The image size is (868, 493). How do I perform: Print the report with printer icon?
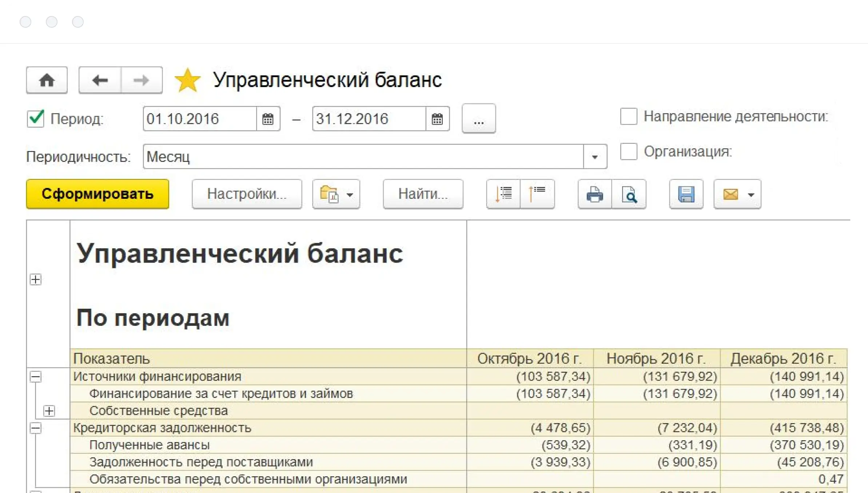click(594, 194)
